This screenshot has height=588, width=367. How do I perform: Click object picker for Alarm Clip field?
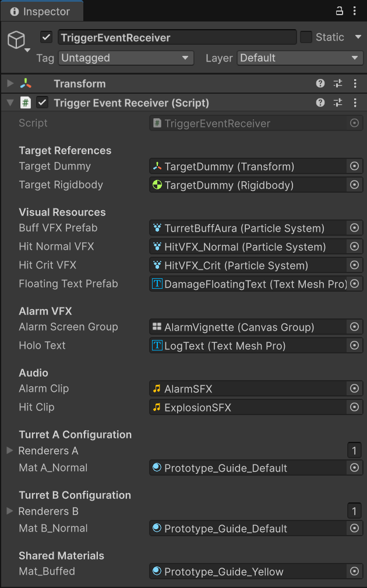[x=354, y=389]
